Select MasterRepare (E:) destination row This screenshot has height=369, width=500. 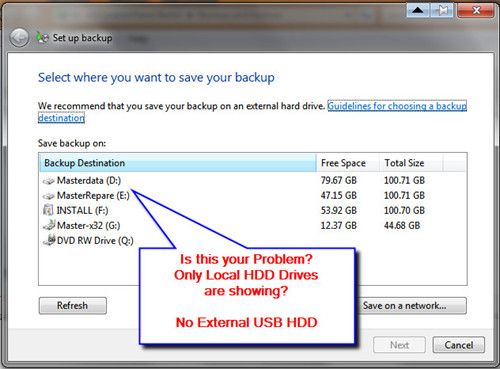(x=253, y=196)
